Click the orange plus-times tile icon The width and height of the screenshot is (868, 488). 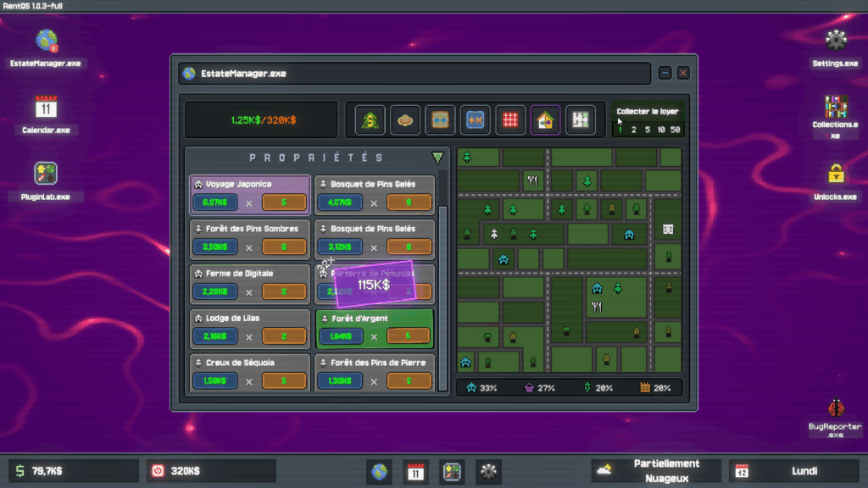coord(475,120)
